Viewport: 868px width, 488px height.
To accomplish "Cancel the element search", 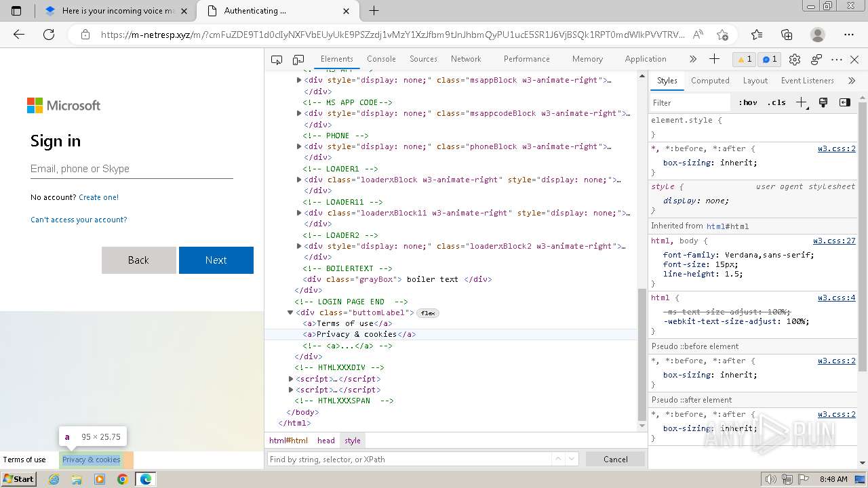I will tap(616, 459).
